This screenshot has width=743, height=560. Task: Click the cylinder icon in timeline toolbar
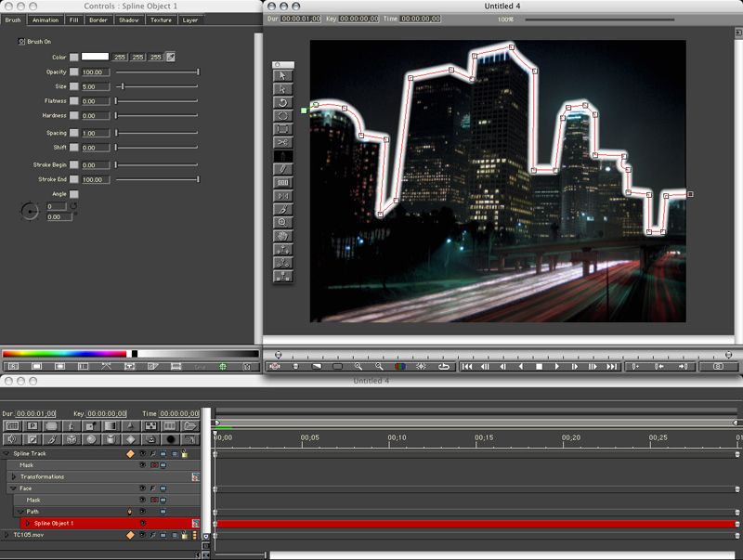(x=111, y=439)
